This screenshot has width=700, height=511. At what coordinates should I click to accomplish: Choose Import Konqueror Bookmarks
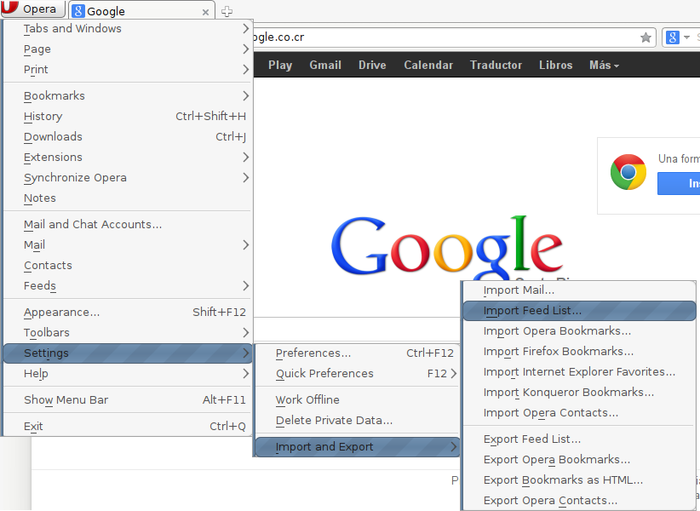pyautogui.click(x=579, y=393)
